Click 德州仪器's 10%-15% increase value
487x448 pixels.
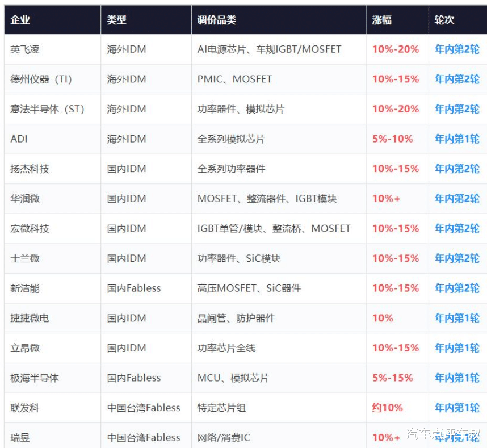point(396,79)
